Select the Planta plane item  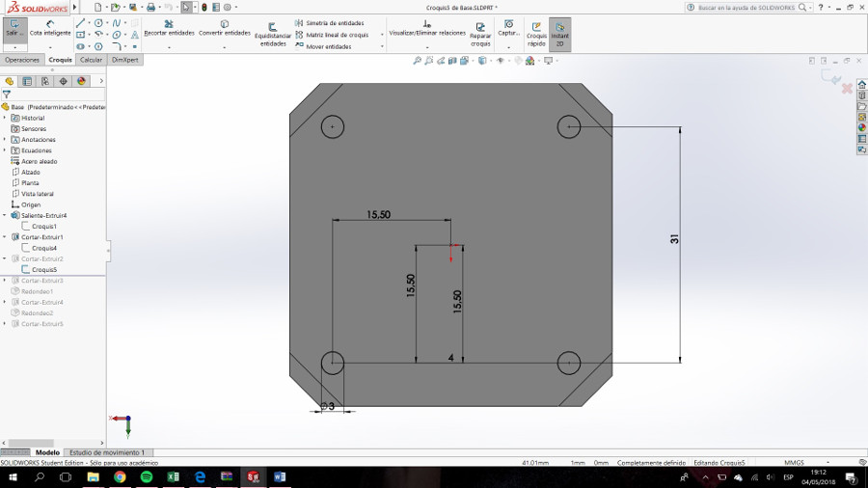(30, 182)
